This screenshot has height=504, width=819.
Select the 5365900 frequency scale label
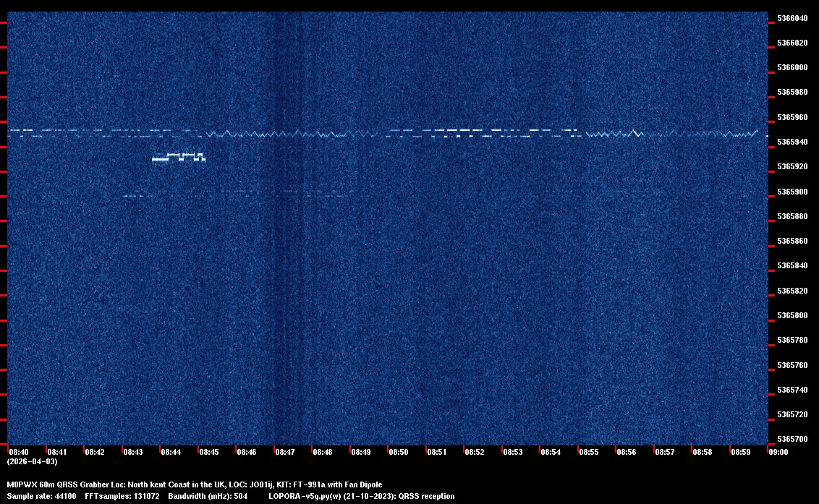[x=792, y=192]
